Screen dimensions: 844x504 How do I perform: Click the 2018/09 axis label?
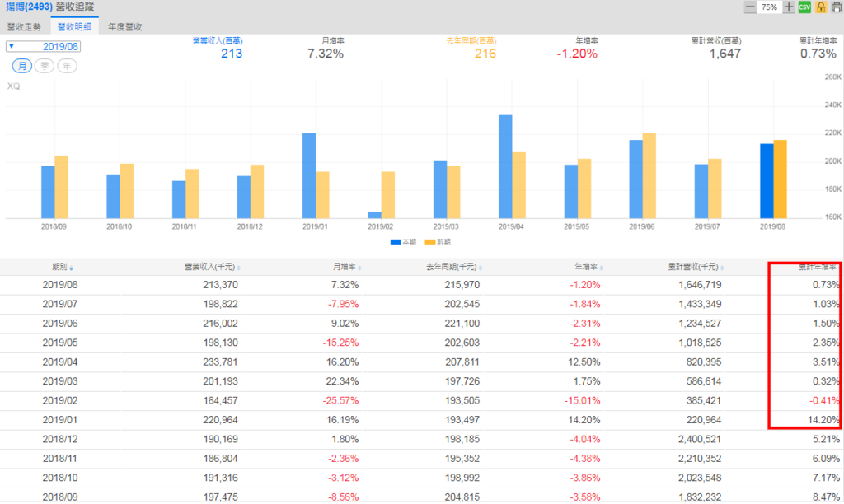tap(54, 227)
